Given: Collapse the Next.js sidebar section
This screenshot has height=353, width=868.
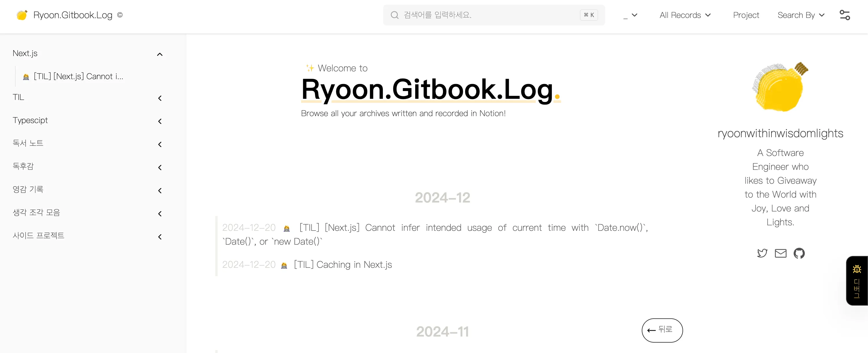Looking at the screenshot, I should tap(160, 54).
